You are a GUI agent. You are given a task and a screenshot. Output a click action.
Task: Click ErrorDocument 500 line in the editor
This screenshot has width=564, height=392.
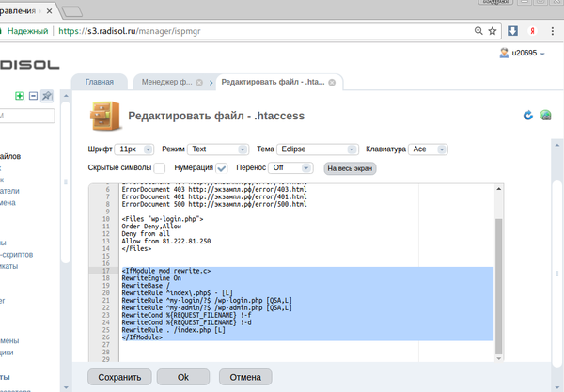coord(214,204)
